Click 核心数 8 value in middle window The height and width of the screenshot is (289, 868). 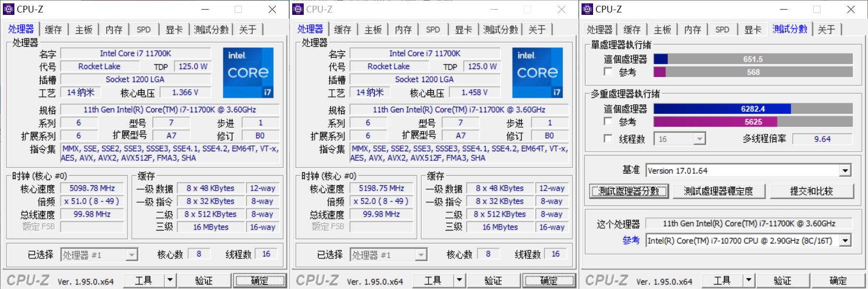pos(488,254)
